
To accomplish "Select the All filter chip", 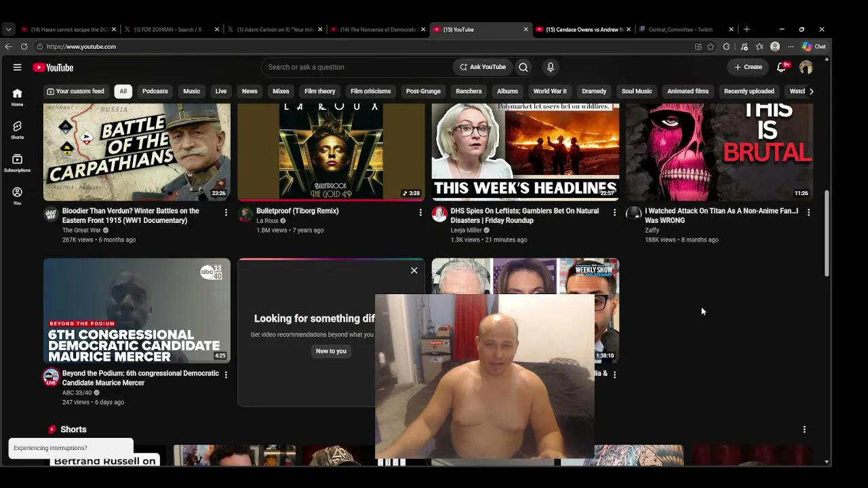I will pyautogui.click(x=123, y=91).
